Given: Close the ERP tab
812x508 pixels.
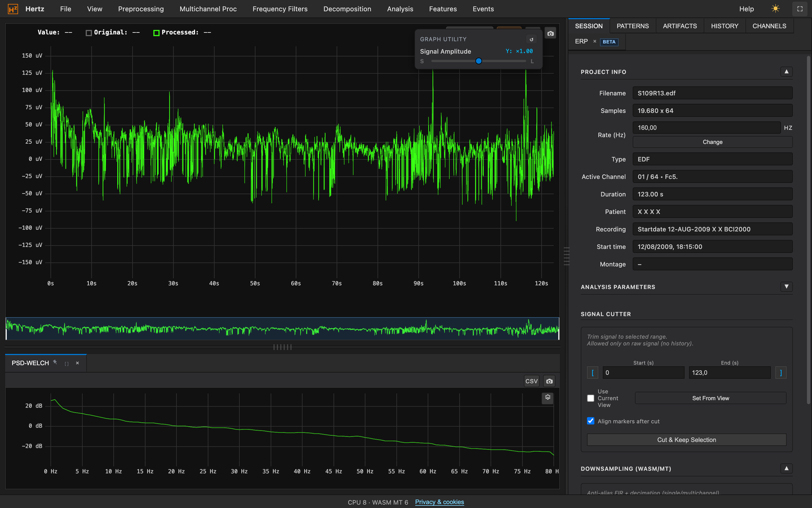Looking at the screenshot, I should pos(595,42).
